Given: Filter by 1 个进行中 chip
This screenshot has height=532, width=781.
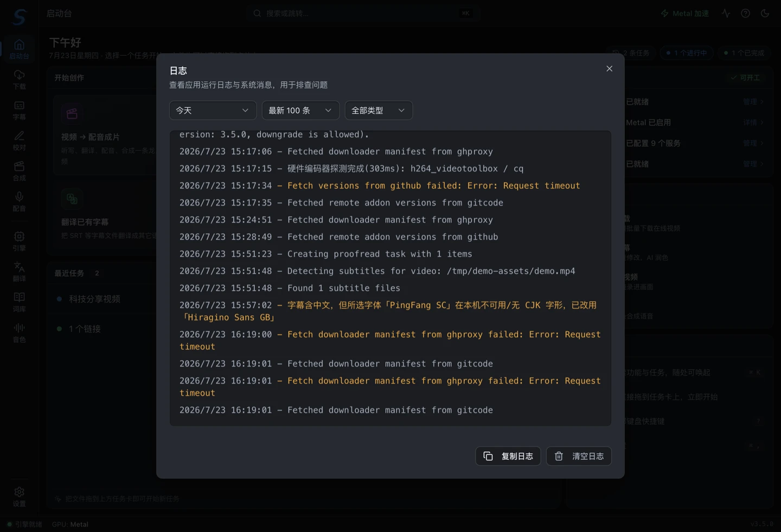Looking at the screenshot, I should (687, 53).
